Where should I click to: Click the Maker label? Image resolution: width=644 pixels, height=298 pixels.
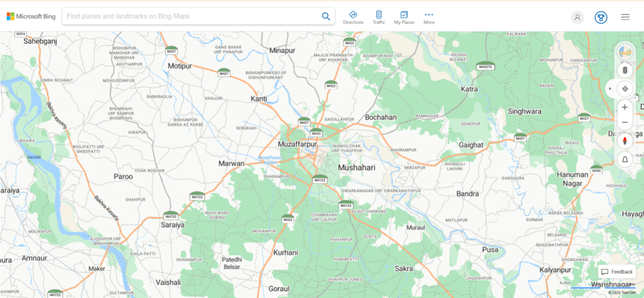(96, 268)
